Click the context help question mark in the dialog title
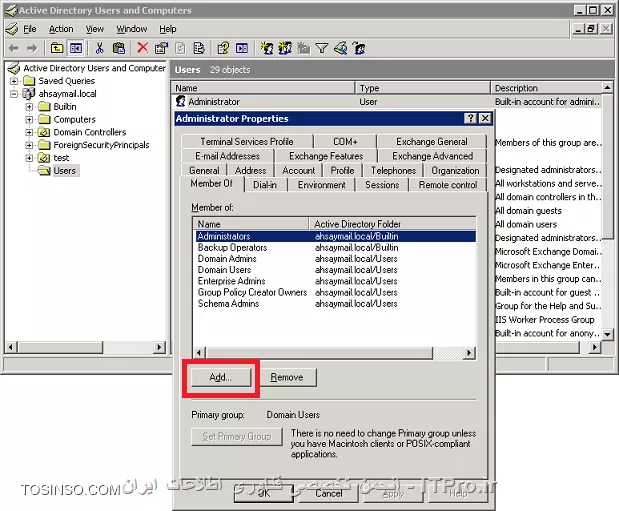Screen dimensions: 619x511 pyautogui.click(x=470, y=118)
